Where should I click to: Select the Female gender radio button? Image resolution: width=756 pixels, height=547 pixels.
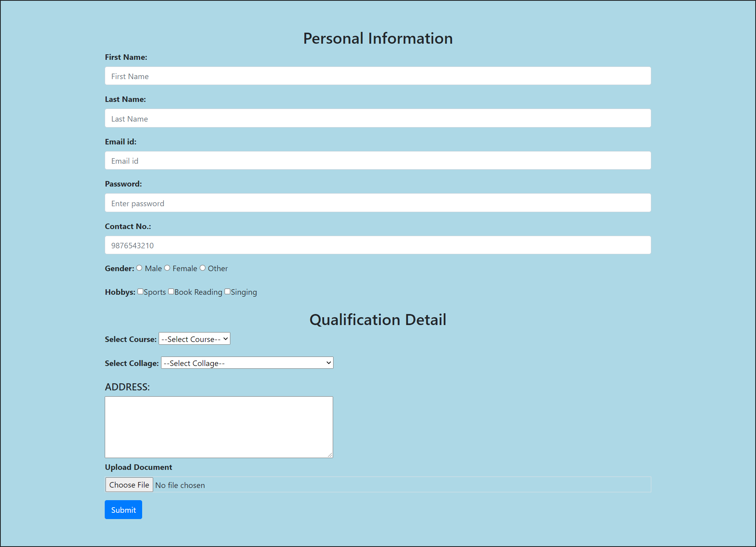[x=167, y=268]
